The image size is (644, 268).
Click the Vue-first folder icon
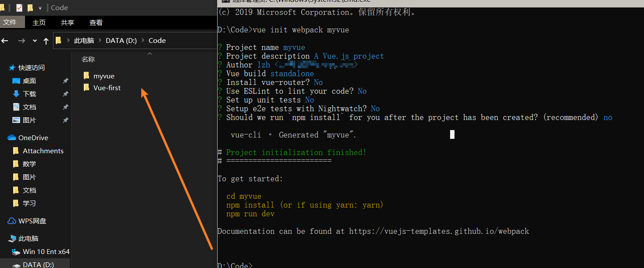(x=86, y=88)
